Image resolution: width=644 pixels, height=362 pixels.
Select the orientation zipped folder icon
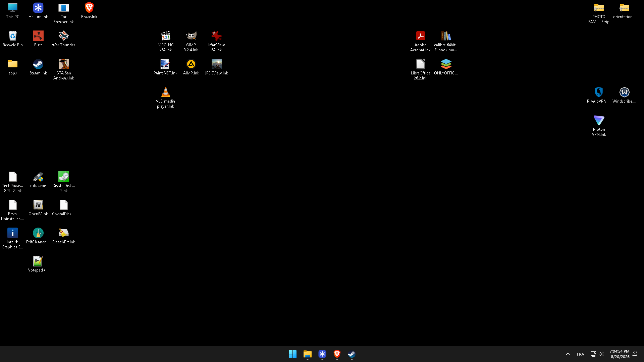[624, 11]
